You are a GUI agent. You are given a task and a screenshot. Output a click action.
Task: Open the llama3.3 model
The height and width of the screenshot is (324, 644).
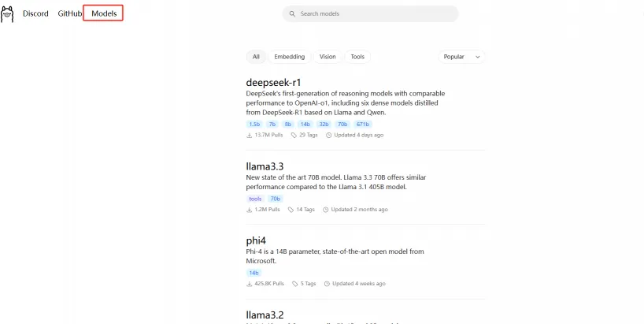265,166
